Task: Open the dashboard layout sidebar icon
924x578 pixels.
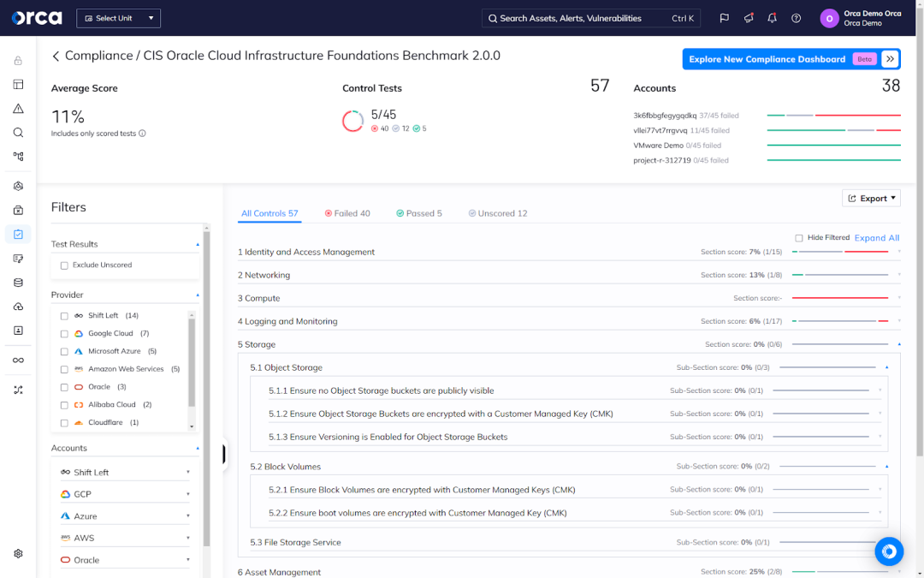Action: (x=18, y=84)
